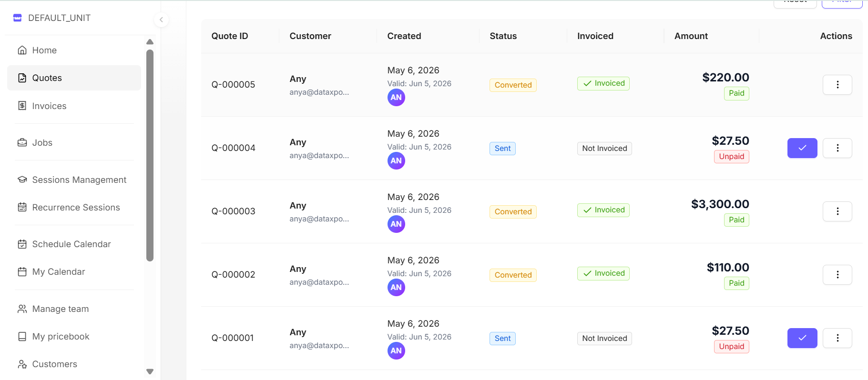Viewport: 868px width, 380px height.
Task: Click AN avatar in Q-000004 row
Action: (x=396, y=161)
